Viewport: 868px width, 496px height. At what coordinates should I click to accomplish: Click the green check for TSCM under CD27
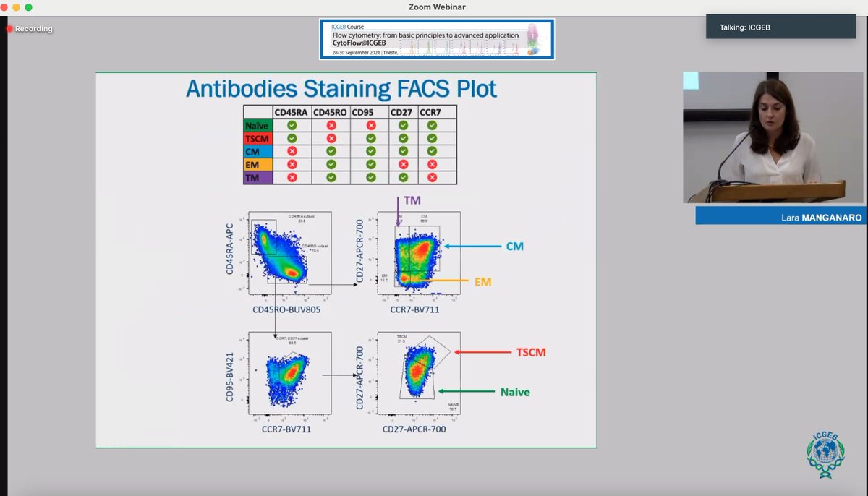click(x=404, y=138)
